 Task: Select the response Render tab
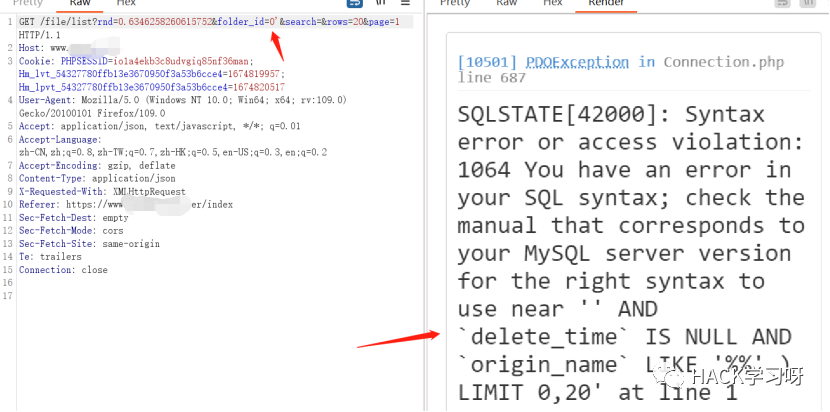pos(606,3)
